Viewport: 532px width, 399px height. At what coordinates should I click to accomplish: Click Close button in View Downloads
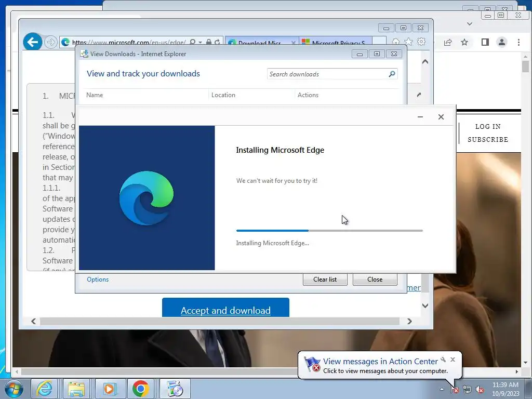(x=375, y=279)
